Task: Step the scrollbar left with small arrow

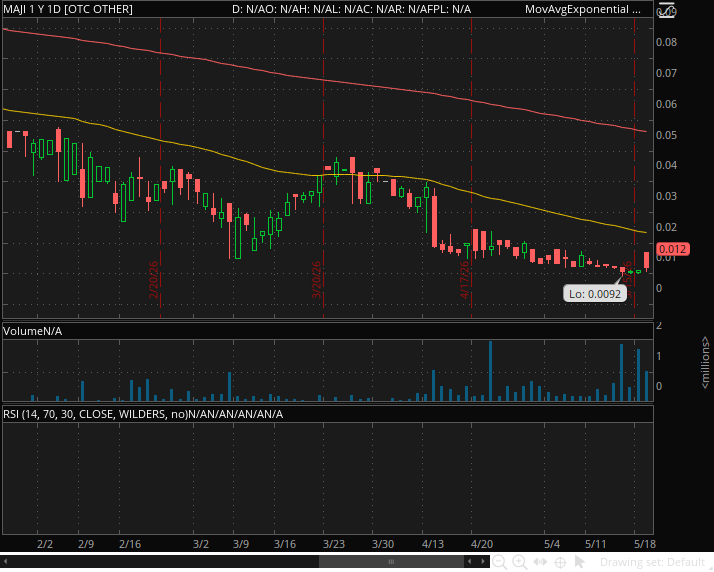Action: (x=470, y=561)
